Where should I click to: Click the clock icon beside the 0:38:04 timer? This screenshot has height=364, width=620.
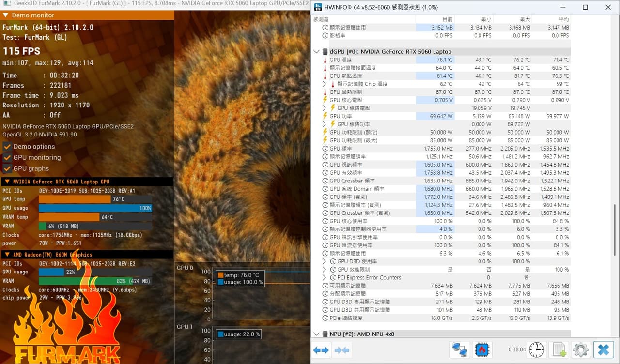[x=536, y=349]
